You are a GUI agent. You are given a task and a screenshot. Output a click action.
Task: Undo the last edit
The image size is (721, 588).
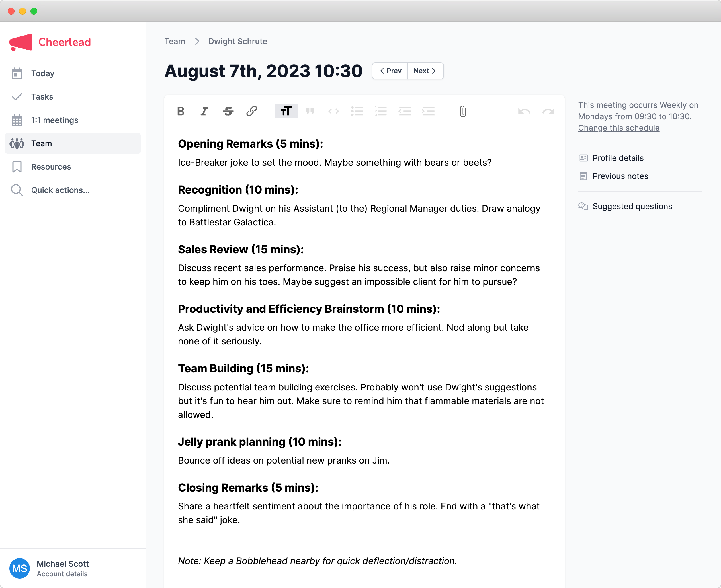click(524, 111)
